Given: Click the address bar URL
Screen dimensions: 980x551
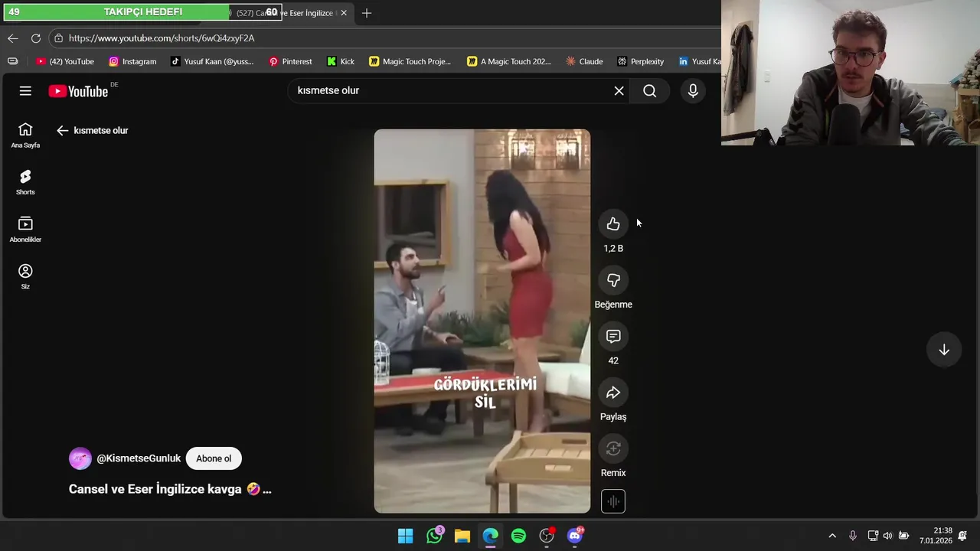Looking at the screenshot, I should 162,38.
